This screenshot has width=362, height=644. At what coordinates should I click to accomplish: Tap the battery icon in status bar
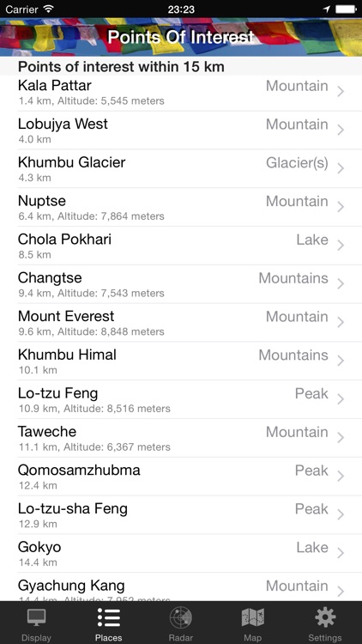click(346, 9)
